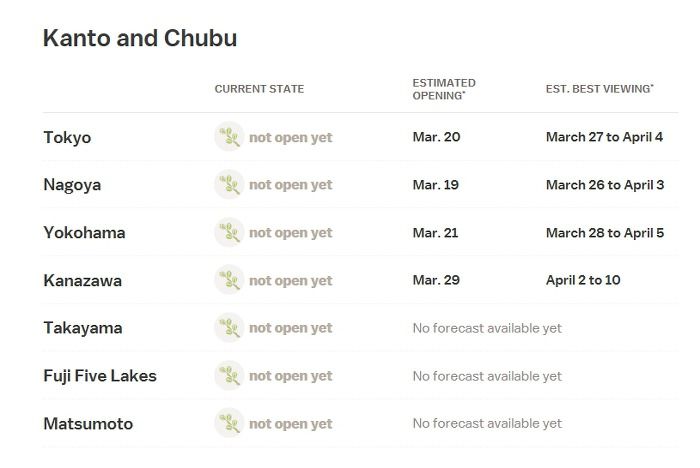The height and width of the screenshot is (468, 700).
Task: Open the Fuji Five Lakes link
Action: click(x=100, y=376)
